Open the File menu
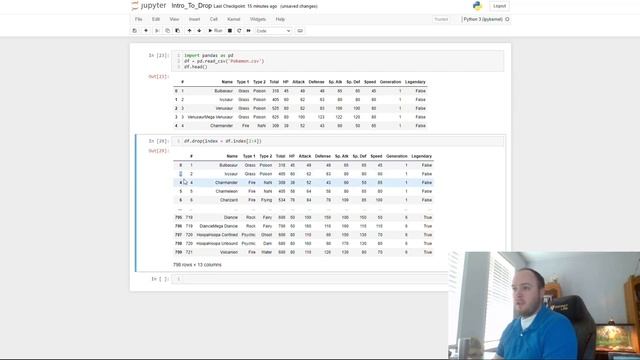640x360 pixels. (x=139, y=19)
